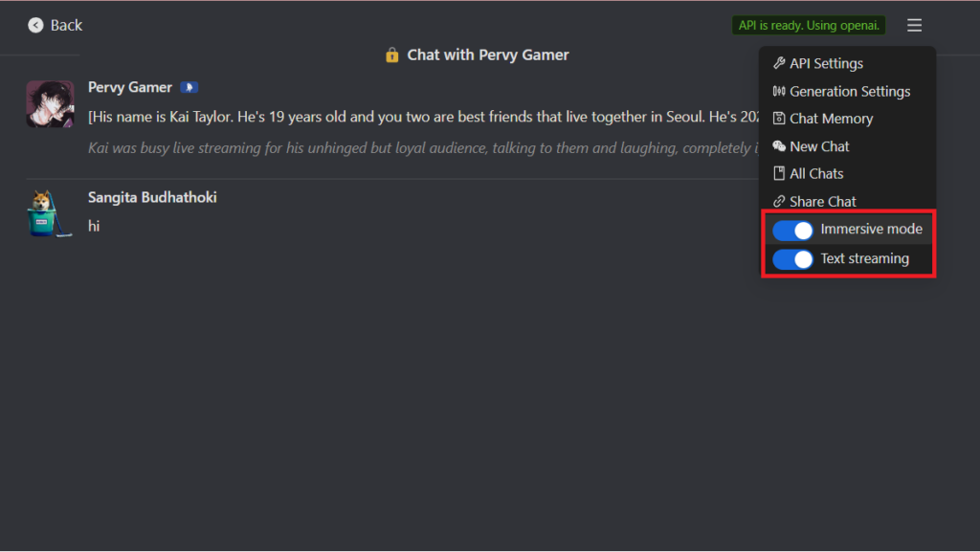Click the chat bubbles icon beside New Chat
Viewport: 980px width, 552px height.
tap(779, 146)
